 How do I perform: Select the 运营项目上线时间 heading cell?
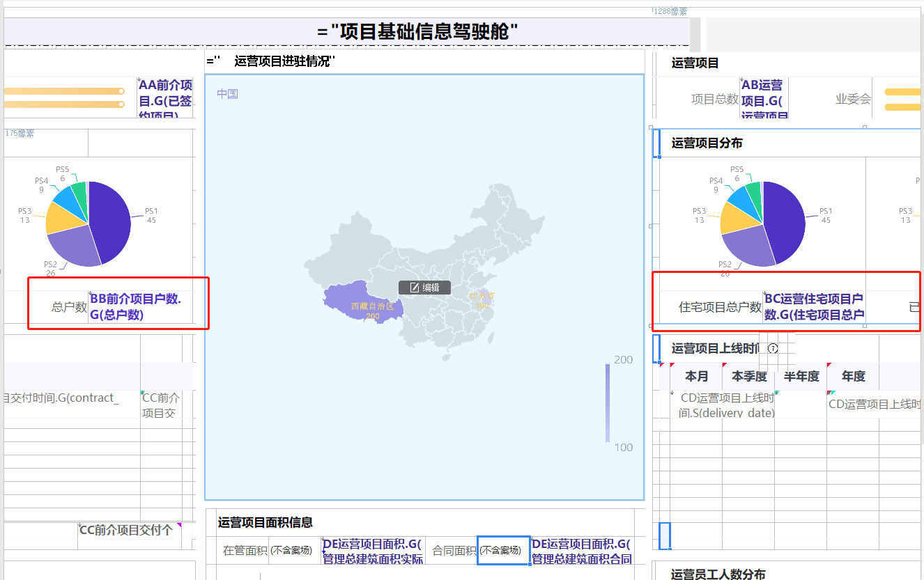(x=716, y=348)
